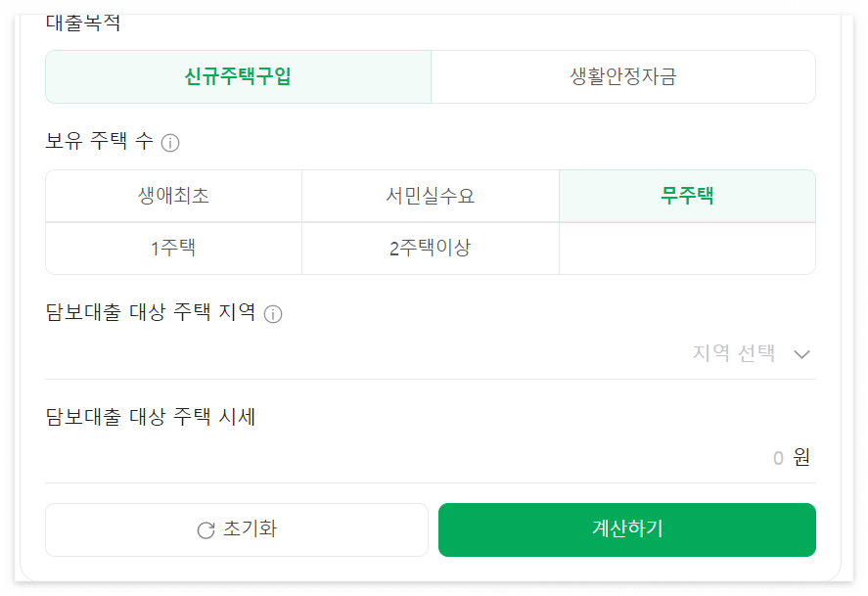Viewport: 868px width, 596px height.
Task: Choose the 생애최초 option
Action: tap(173, 196)
